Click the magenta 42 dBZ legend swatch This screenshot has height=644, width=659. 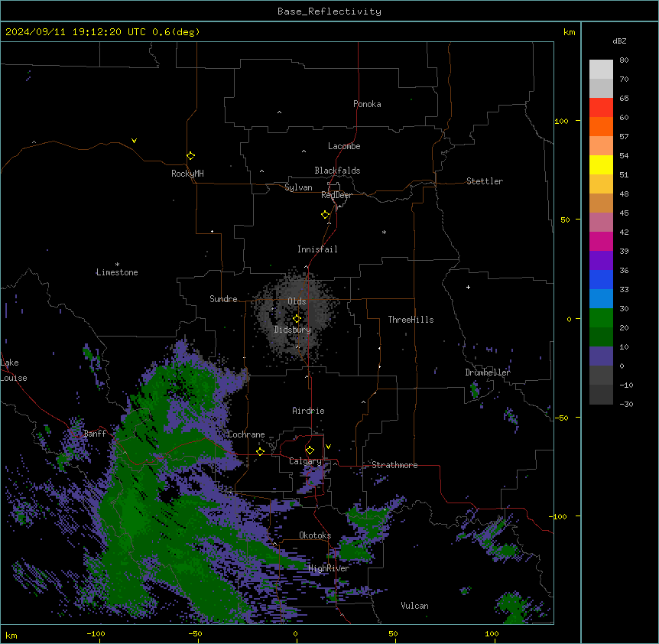(x=601, y=241)
